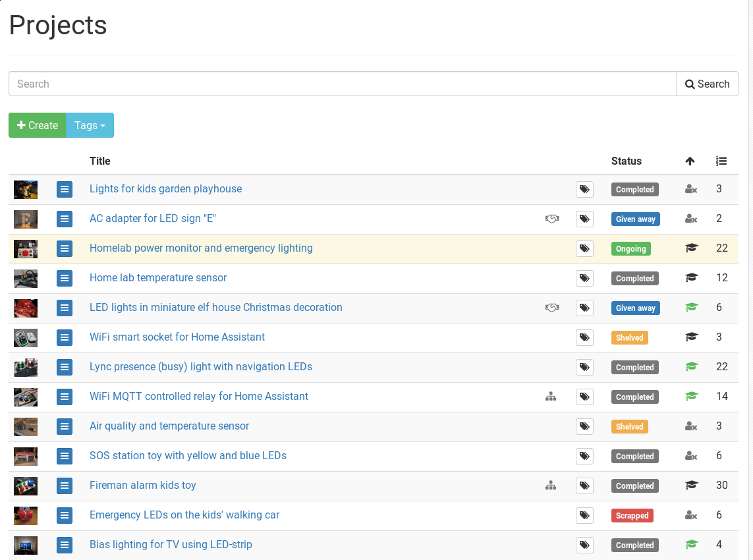
Task: Open the blue list icon for WiFi smart socket
Action: (x=65, y=338)
